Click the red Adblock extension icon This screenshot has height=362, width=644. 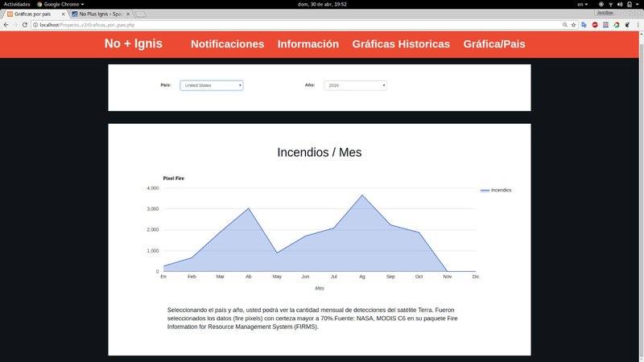coord(594,25)
